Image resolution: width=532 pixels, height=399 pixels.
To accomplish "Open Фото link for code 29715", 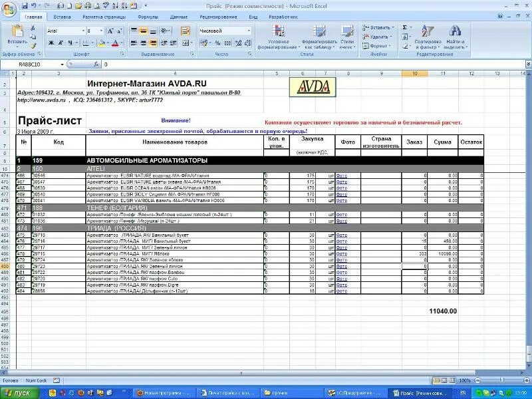I will point(342,254).
